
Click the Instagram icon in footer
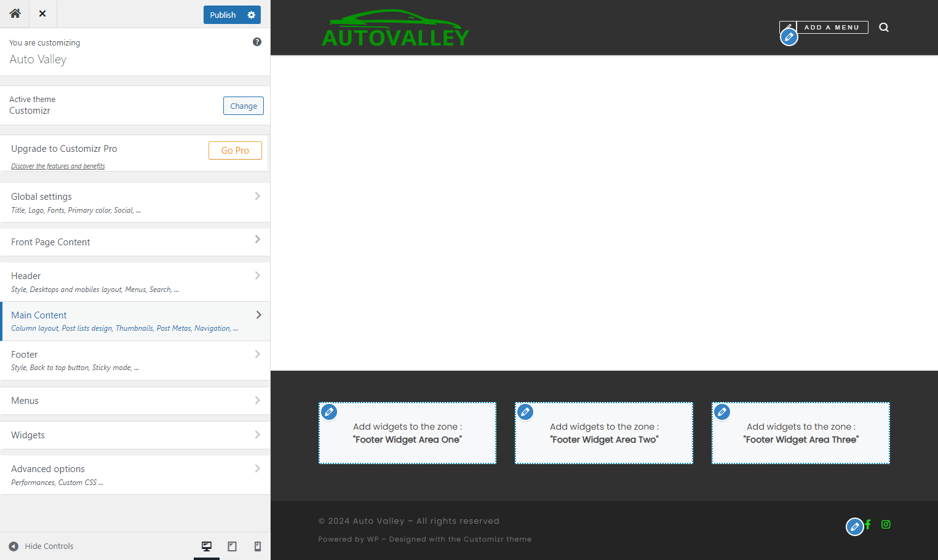886,524
